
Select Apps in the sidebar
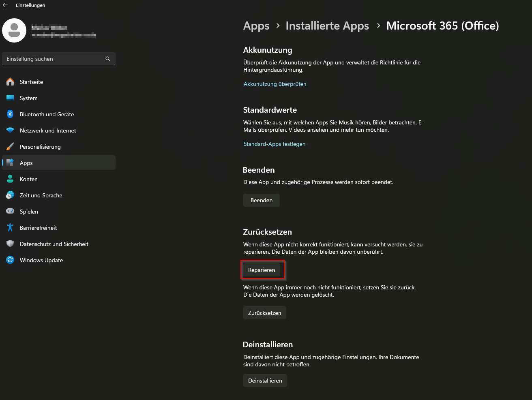(59, 163)
